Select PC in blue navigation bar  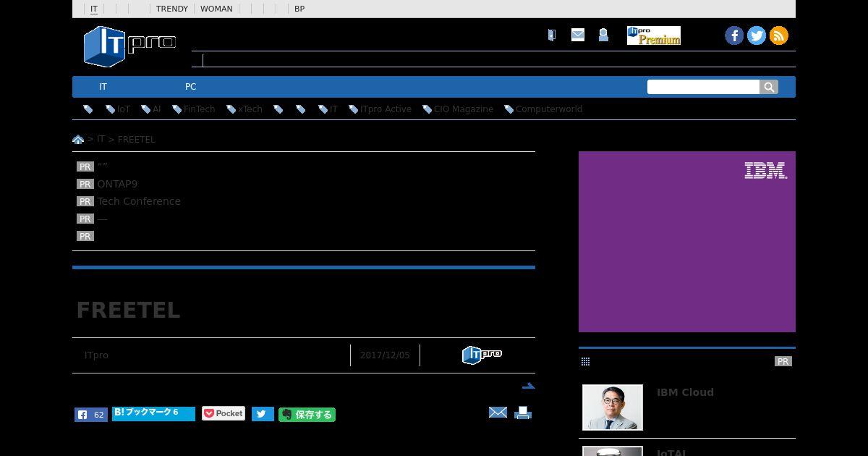[190, 87]
